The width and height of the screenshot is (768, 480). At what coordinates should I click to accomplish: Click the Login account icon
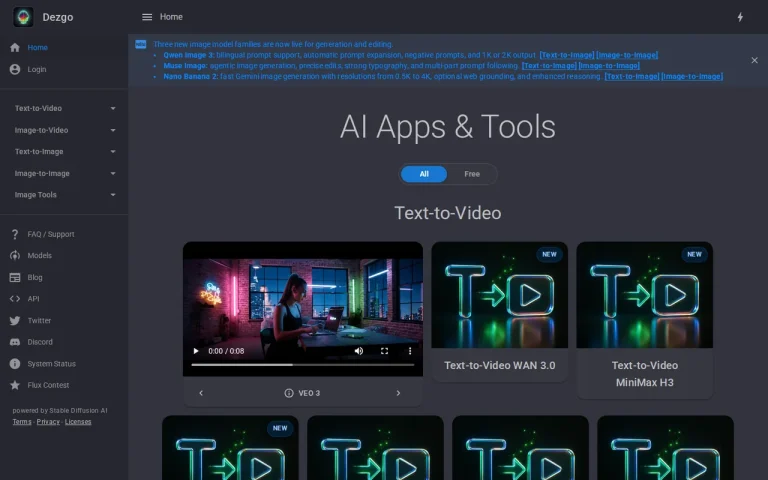(x=15, y=69)
